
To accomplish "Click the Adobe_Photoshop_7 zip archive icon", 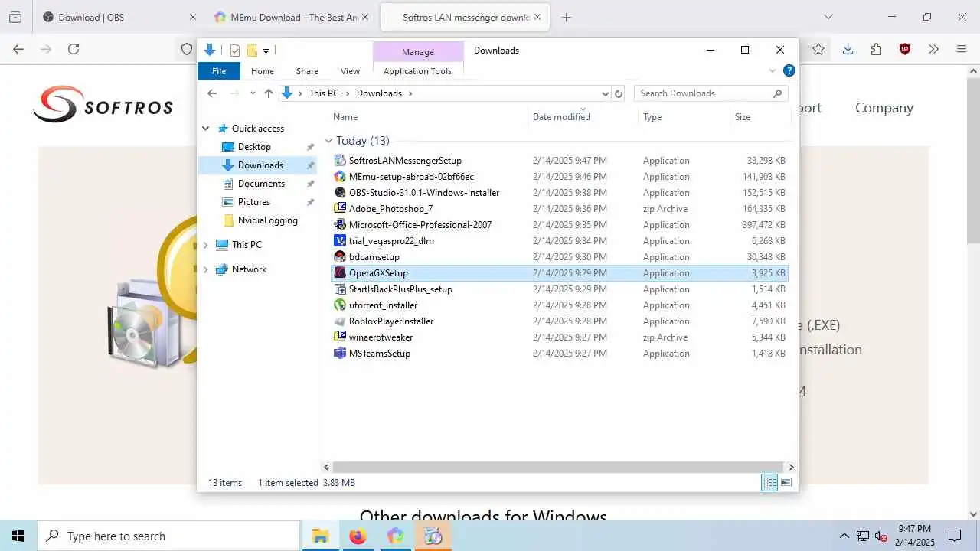I will [x=341, y=209].
